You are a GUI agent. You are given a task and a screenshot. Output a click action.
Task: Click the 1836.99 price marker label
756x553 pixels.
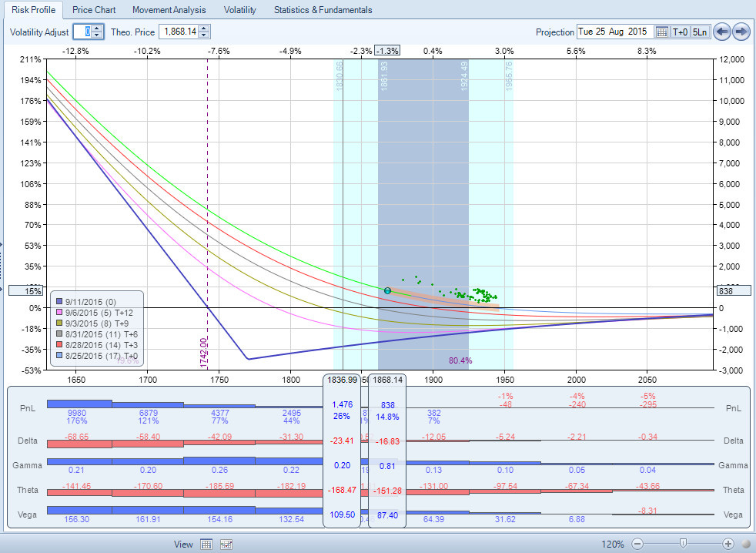tap(343, 380)
